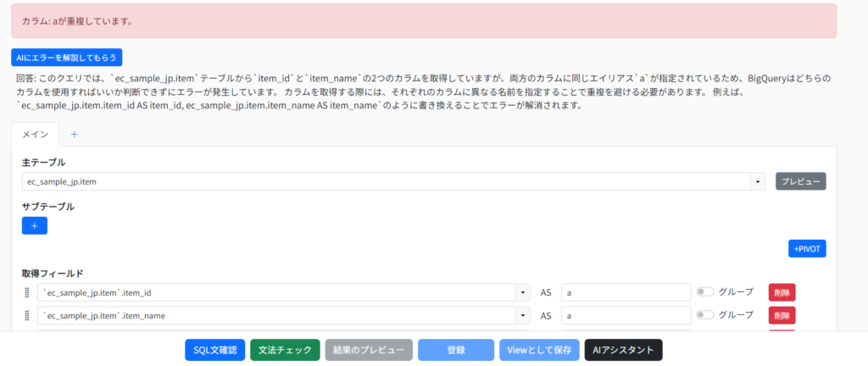The height and width of the screenshot is (366, 868).
Task: Save using Viewとして保存 button
Action: point(539,350)
